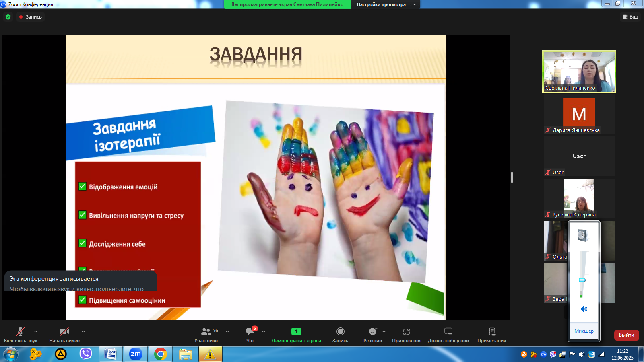Select Лариса Янішевська participant tile
This screenshot has width=644, height=362.
pyautogui.click(x=579, y=115)
